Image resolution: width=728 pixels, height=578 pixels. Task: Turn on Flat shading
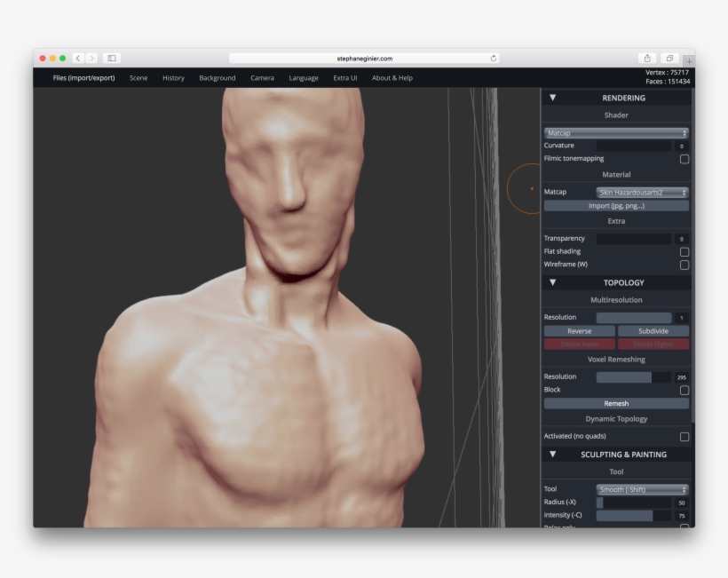click(x=683, y=251)
